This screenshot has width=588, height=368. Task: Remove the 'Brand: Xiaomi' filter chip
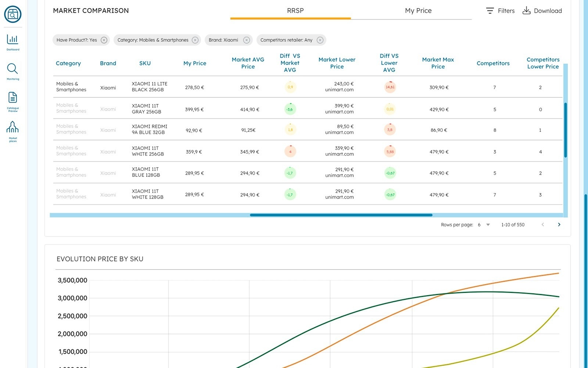[247, 40]
